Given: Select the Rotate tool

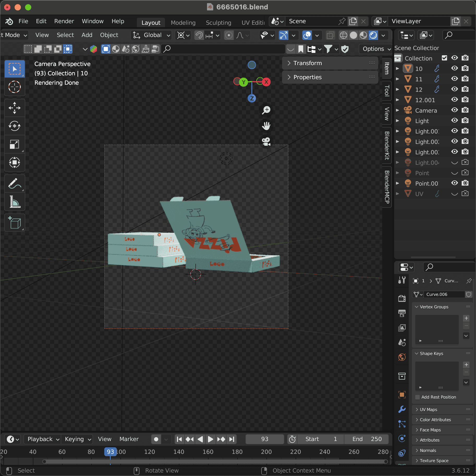Looking at the screenshot, I should pos(15,126).
